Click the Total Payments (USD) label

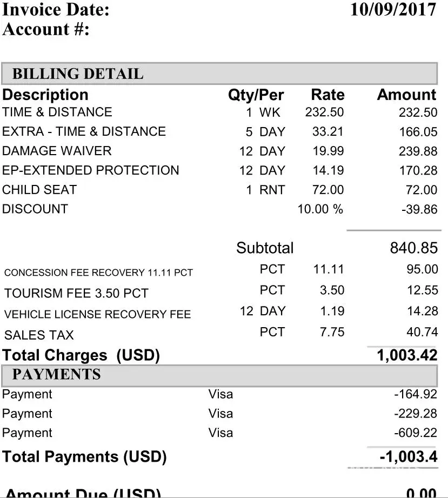[x=84, y=457]
